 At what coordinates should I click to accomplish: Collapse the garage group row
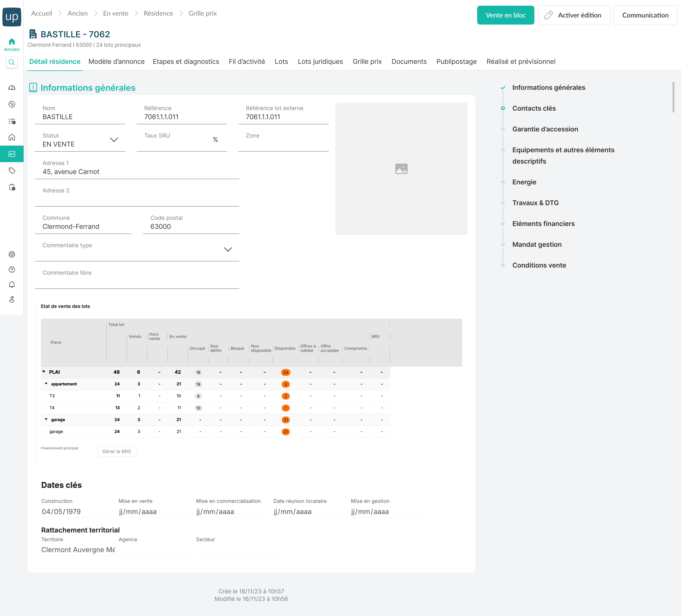46,419
